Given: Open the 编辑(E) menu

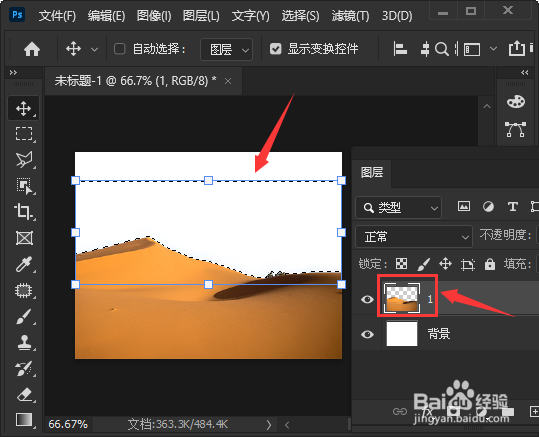Looking at the screenshot, I should coord(106,15).
